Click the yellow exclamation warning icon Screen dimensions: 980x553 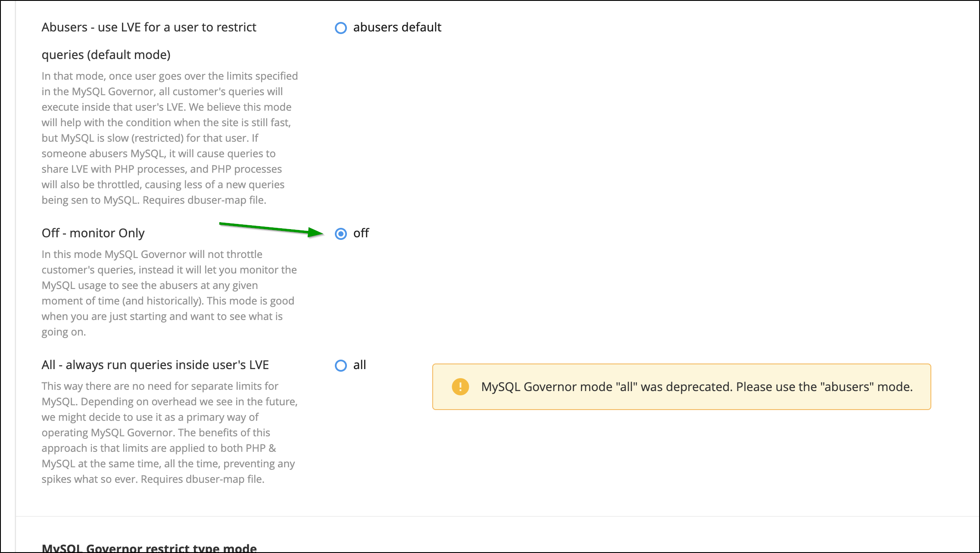coord(460,387)
